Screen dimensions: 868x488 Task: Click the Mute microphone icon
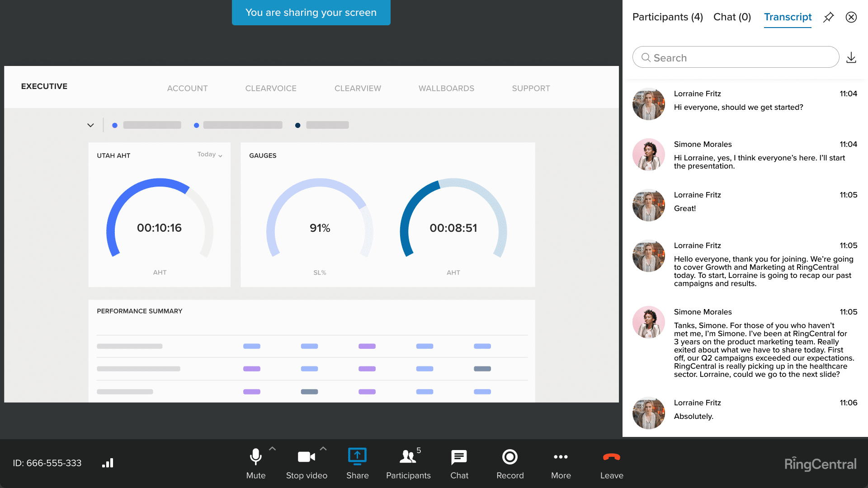click(x=255, y=457)
